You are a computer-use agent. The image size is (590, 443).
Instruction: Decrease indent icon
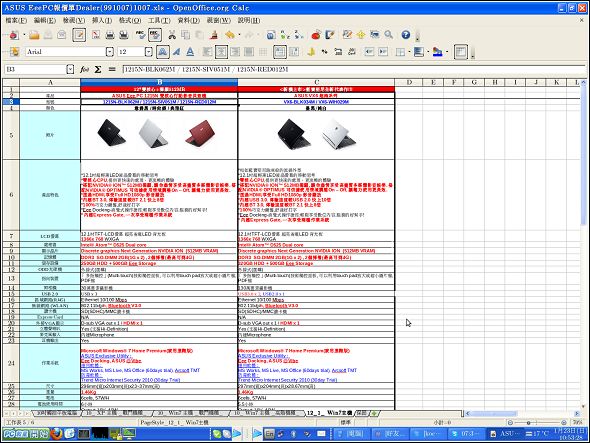[x=369, y=52]
